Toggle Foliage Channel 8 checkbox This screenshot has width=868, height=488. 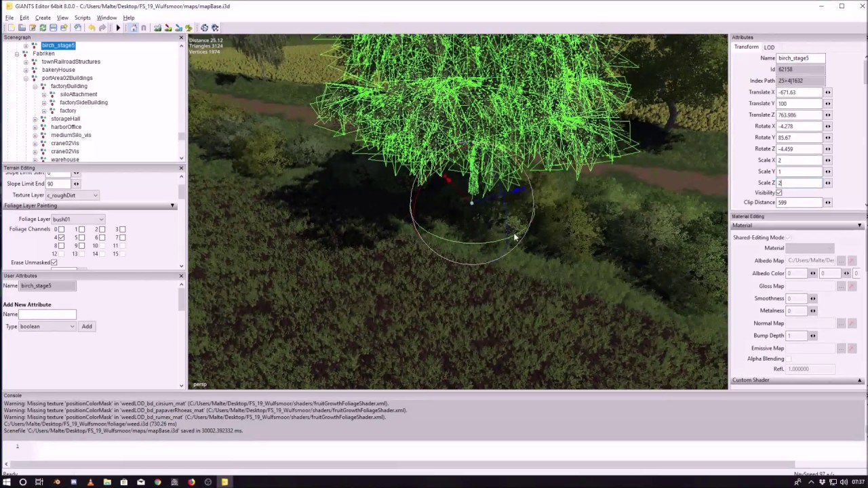(x=61, y=246)
